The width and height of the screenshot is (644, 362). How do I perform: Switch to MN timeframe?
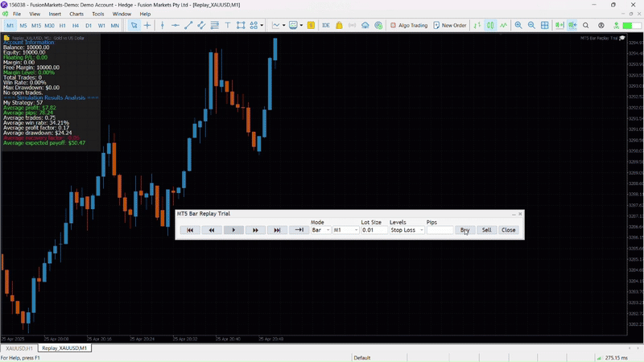click(115, 26)
